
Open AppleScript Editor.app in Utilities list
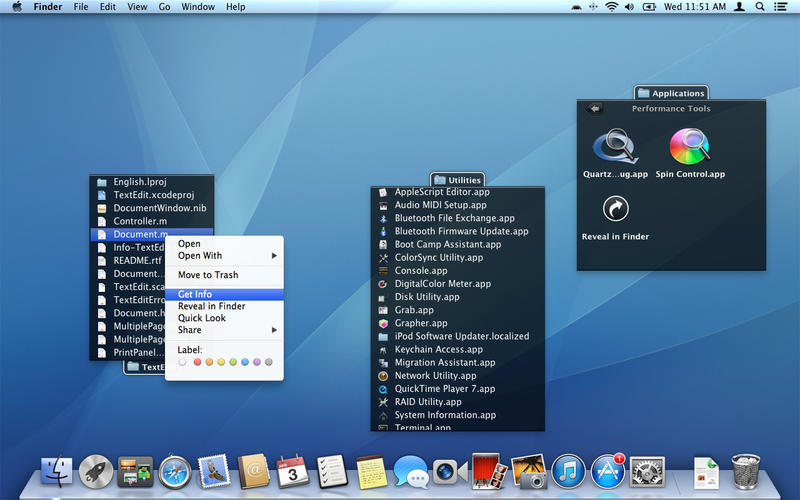click(458, 192)
